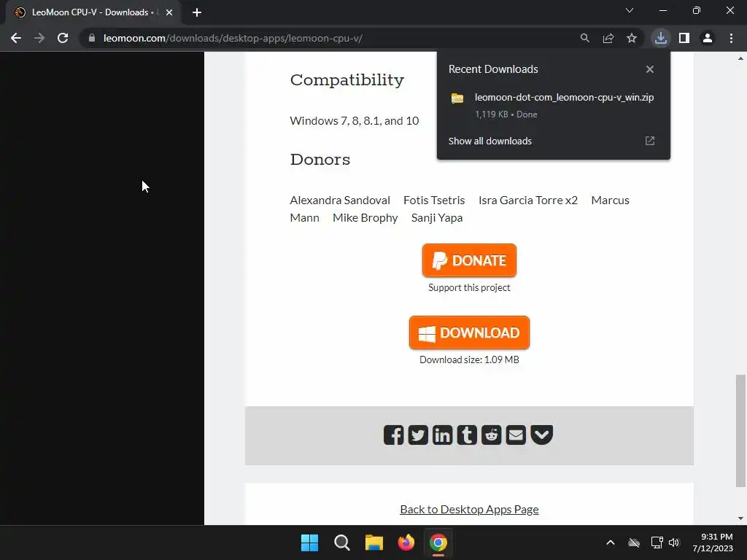Click the scrollbar down arrow

740,518
